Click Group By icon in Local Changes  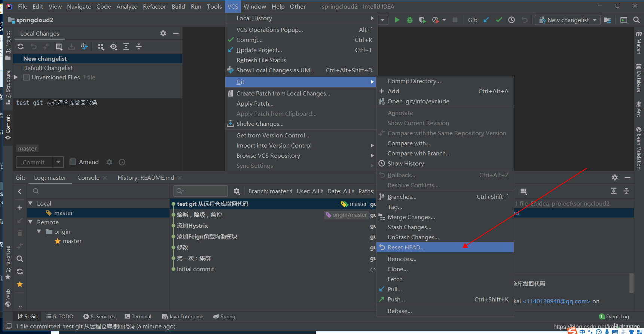[x=101, y=46]
